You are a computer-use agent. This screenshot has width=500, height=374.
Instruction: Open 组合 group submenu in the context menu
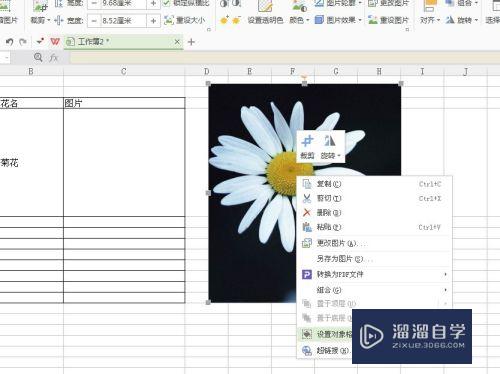pyautogui.click(x=374, y=290)
